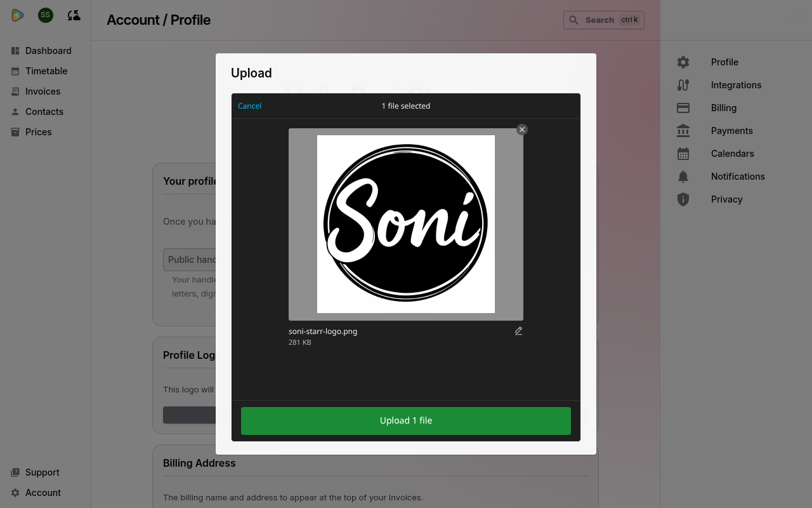Go to Timetable page
Image resolution: width=812 pixels, height=508 pixels.
click(x=46, y=71)
